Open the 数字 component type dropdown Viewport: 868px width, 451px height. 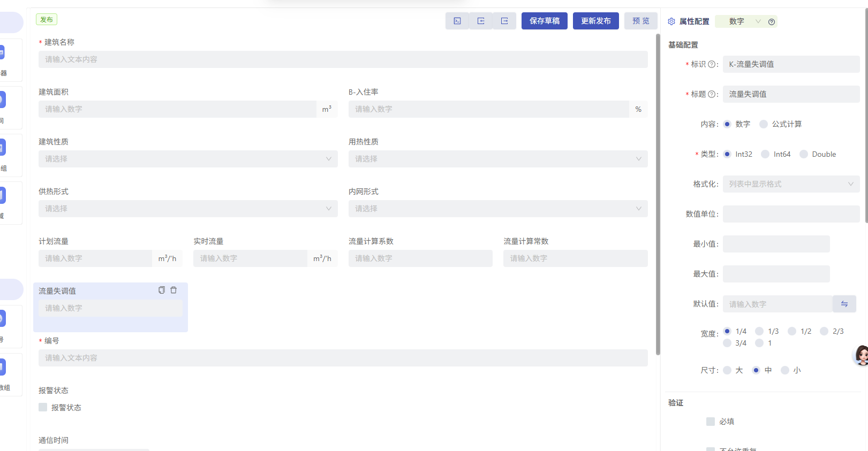point(745,21)
